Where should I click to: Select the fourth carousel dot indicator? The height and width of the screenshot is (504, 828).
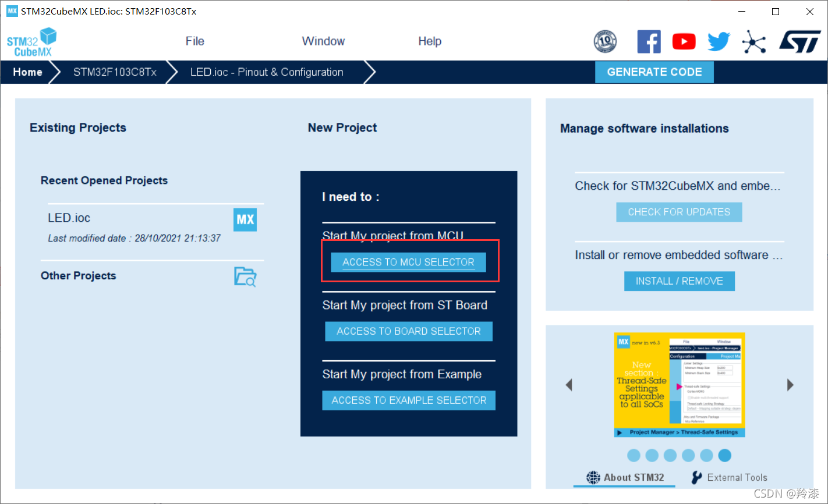point(688,456)
